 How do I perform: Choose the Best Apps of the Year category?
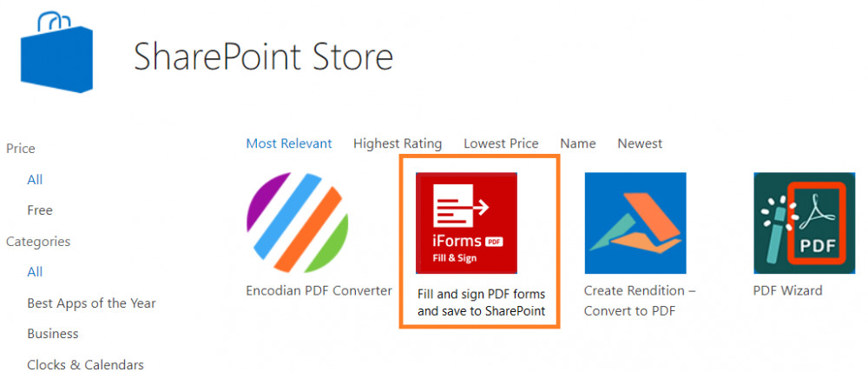[x=91, y=303]
